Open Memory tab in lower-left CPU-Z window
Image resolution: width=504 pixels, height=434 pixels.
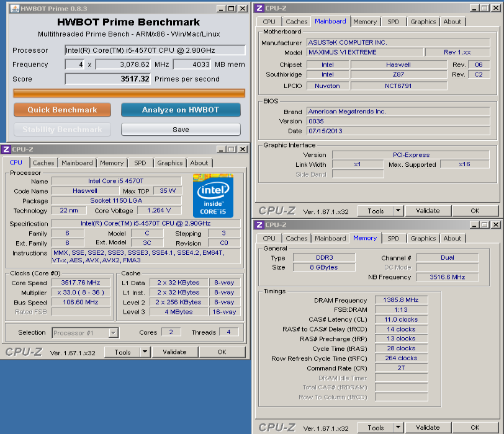click(x=112, y=163)
